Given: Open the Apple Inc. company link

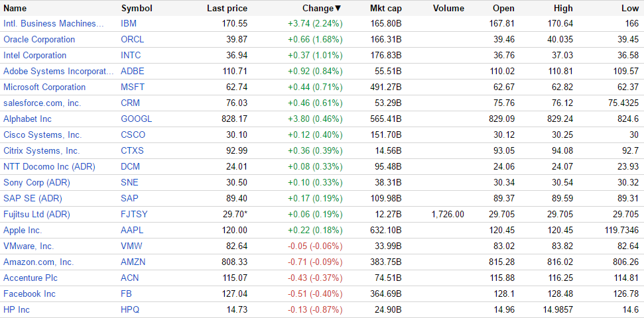Looking at the screenshot, I should (23, 231).
